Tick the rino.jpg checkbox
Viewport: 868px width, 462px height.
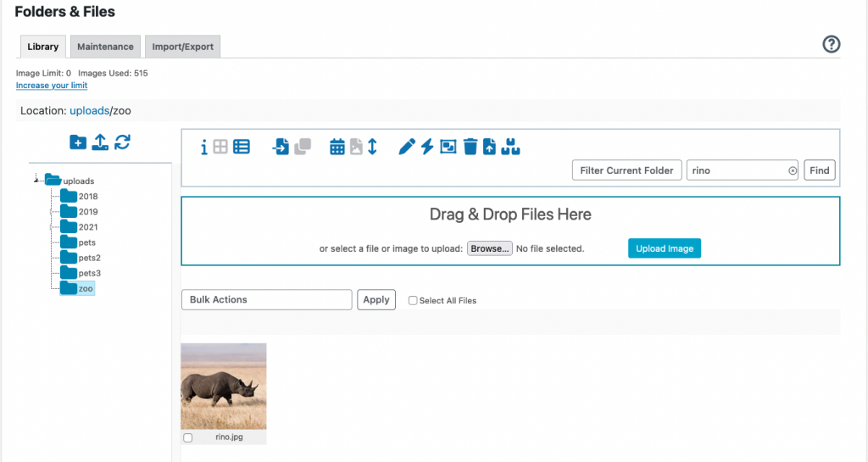188,437
